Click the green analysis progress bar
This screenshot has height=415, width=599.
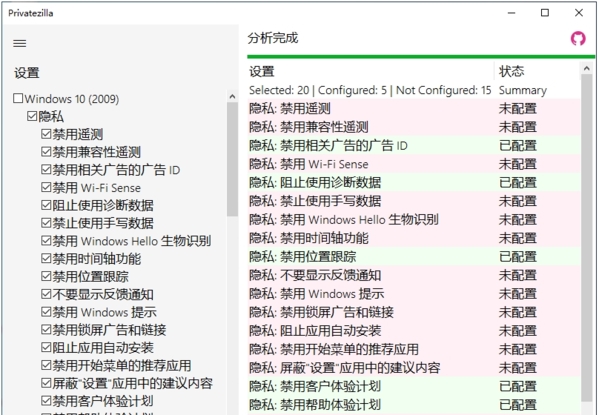coord(421,57)
